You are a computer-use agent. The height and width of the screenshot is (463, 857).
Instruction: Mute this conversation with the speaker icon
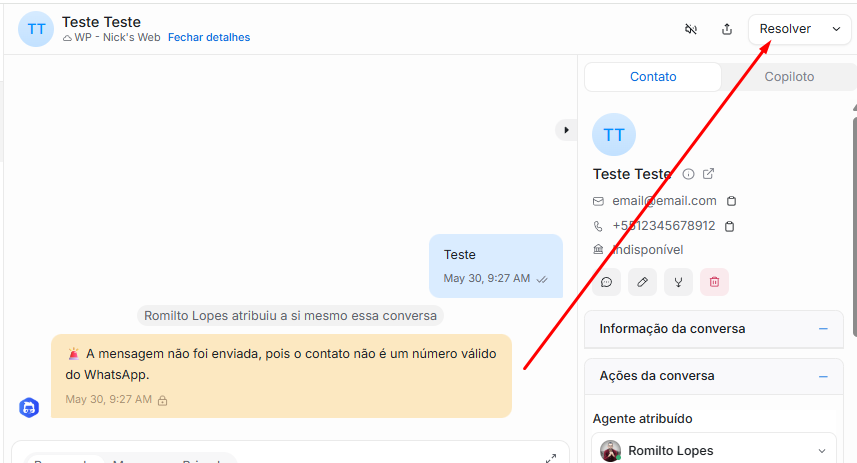(x=691, y=29)
